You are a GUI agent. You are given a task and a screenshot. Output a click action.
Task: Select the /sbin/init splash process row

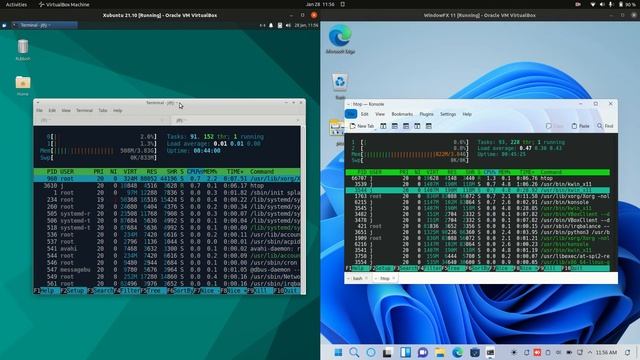167,193
